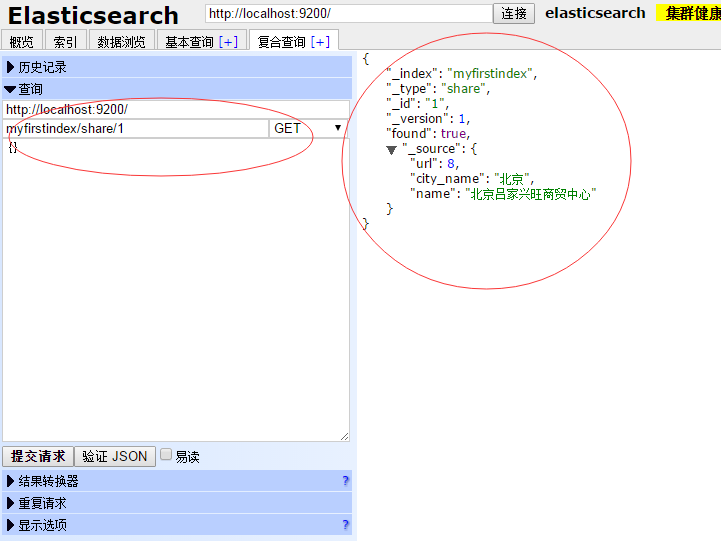Click the _version value 1

(462, 119)
